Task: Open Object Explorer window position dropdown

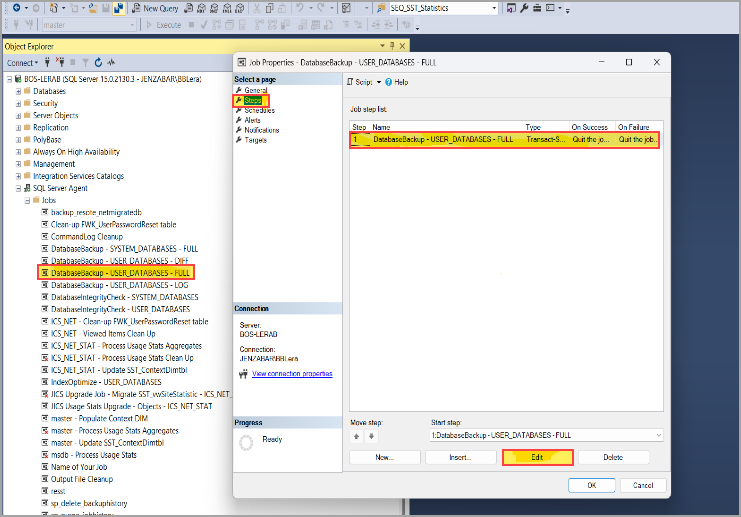Action: click(382, 46)
